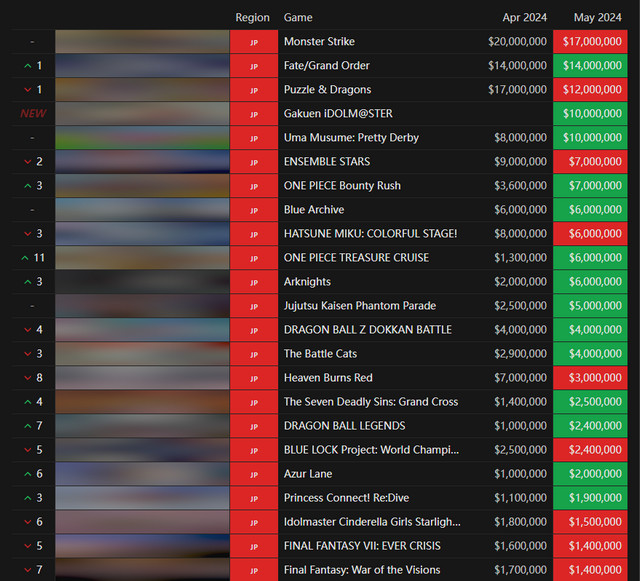Image resolution: width=640 pixels, height=581 pixels.
Task: Open the Fate/Grand Order banner thumbnail
Action: pyautogui.click(x=142, y=66)
